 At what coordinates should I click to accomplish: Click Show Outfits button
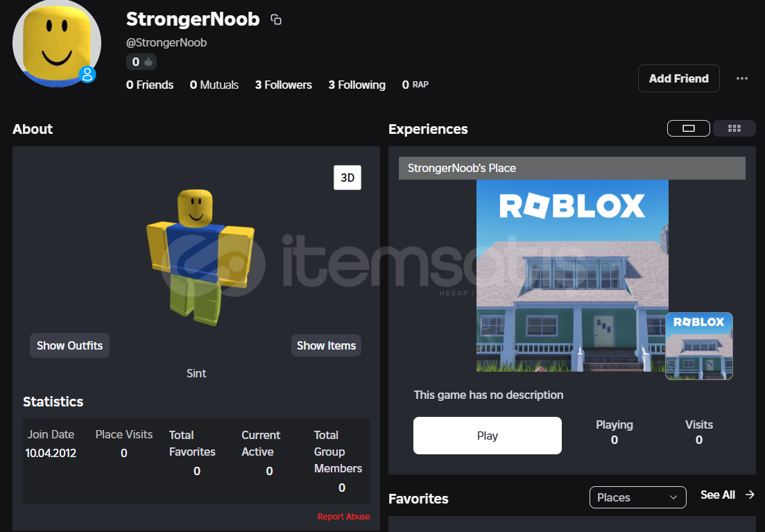pyautogui.click(x=70, y=345)
